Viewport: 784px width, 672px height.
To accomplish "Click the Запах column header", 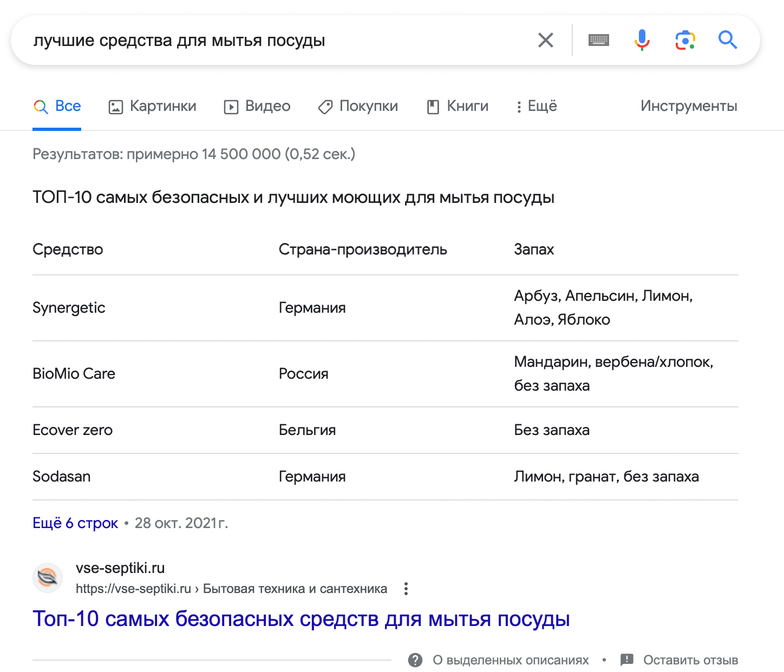I will point(534,249).
